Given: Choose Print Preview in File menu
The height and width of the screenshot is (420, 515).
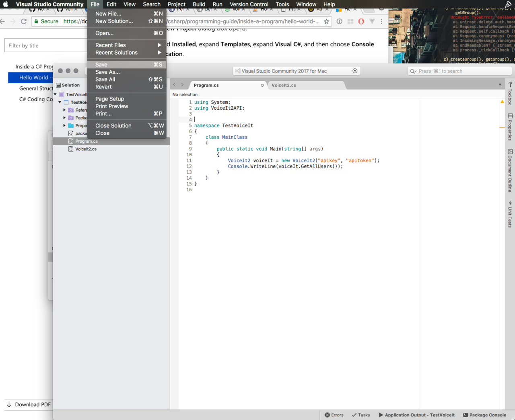Looking at the screenshot, I should click(x=127, y=106).
